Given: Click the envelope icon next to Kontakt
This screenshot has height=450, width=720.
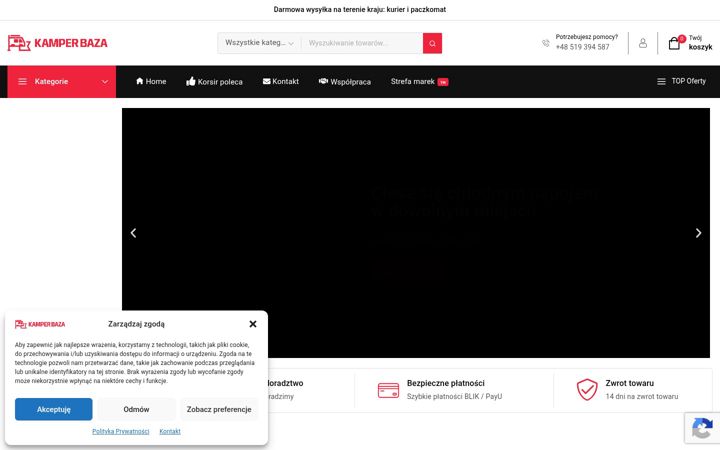Looking at the screenshot, I should click(266, 81).
